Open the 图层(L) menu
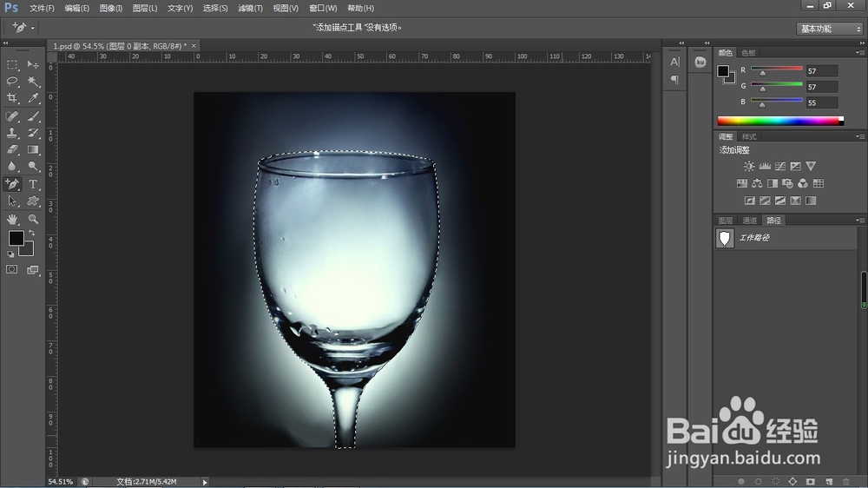868x488 pixels. [145, 9]
